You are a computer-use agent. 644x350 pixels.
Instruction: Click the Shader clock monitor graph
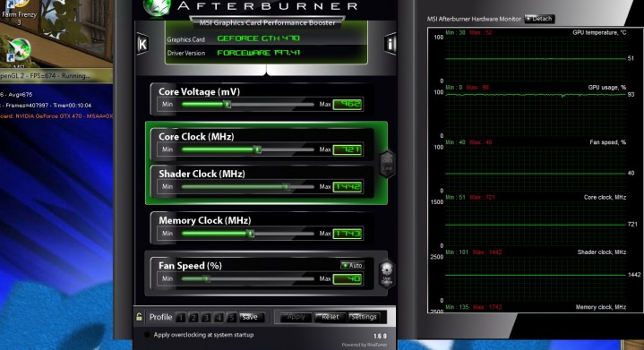click(536, 278)
